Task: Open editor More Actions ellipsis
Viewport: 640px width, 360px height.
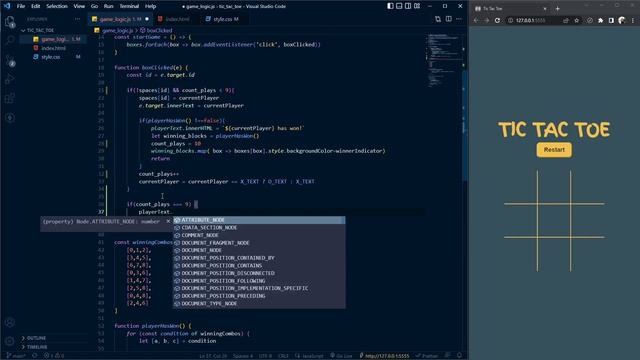Action: click(x=459, y=19)
